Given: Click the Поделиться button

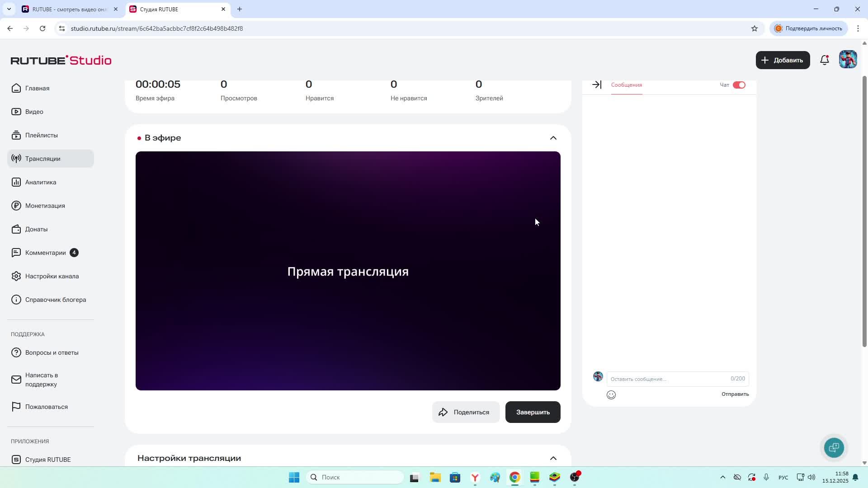Looking at the screenshot, I should [466, 412].
